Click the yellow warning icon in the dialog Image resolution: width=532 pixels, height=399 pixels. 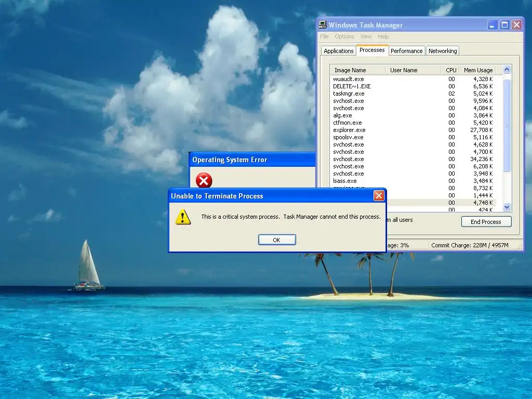[183, 217]
